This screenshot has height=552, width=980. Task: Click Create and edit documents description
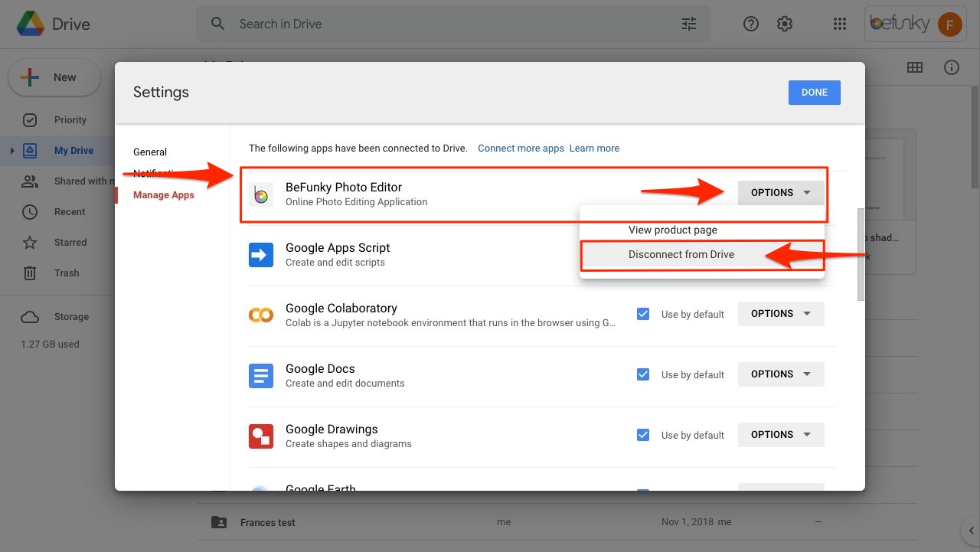[345, 384]
